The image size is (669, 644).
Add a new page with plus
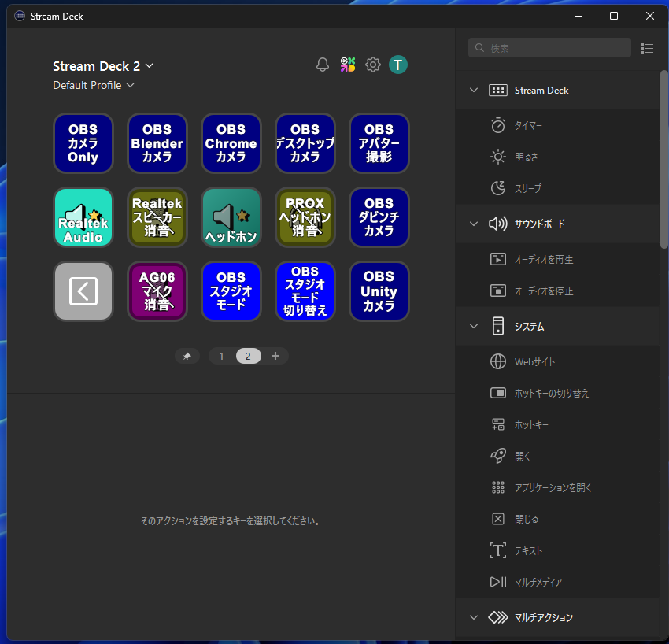[x=275, y=356]
